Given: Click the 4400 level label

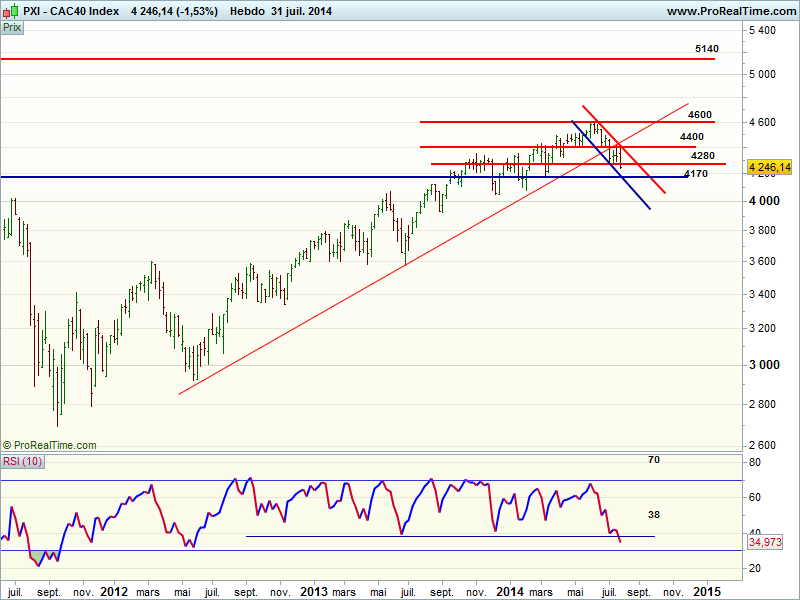Looking at the screenshot, I should 691,136.
